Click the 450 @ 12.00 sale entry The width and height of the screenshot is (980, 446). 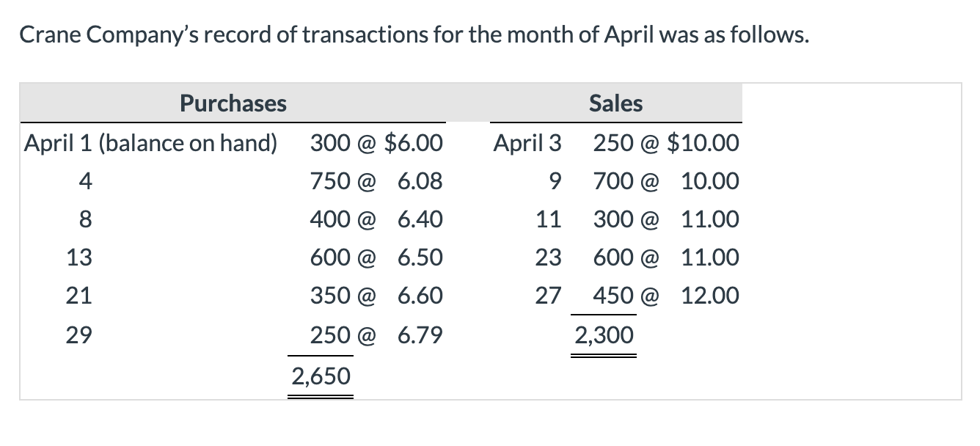(666, 296)
